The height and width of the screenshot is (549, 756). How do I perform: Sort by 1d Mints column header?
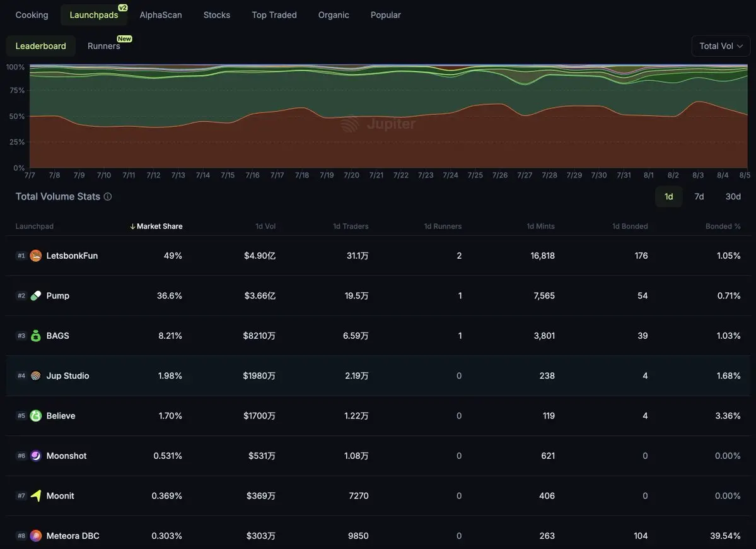[x=541, y=227]
